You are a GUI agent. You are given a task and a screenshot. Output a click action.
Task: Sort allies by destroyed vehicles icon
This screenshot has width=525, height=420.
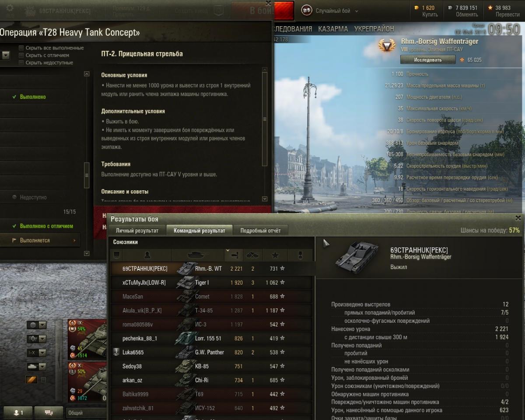pyautogui.click(x=253, y=255)
